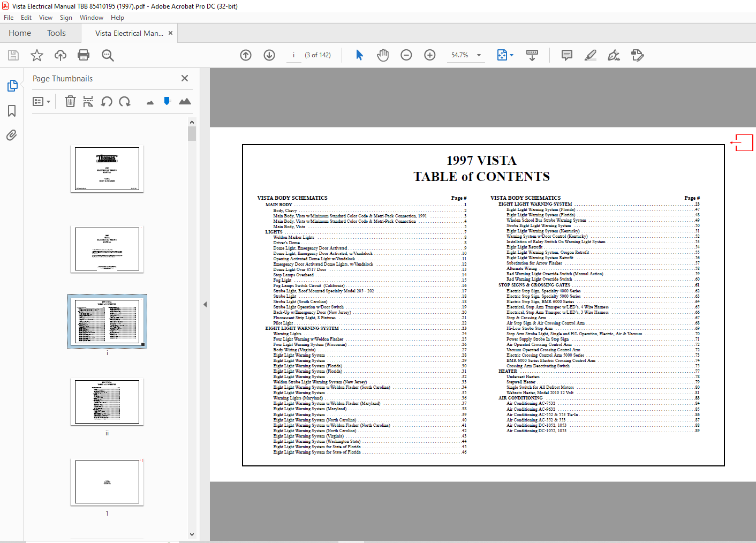The width and height of the screenshot is (756, 543).
Task: Add the file to starred bookmarks
Action: (37, 55)
